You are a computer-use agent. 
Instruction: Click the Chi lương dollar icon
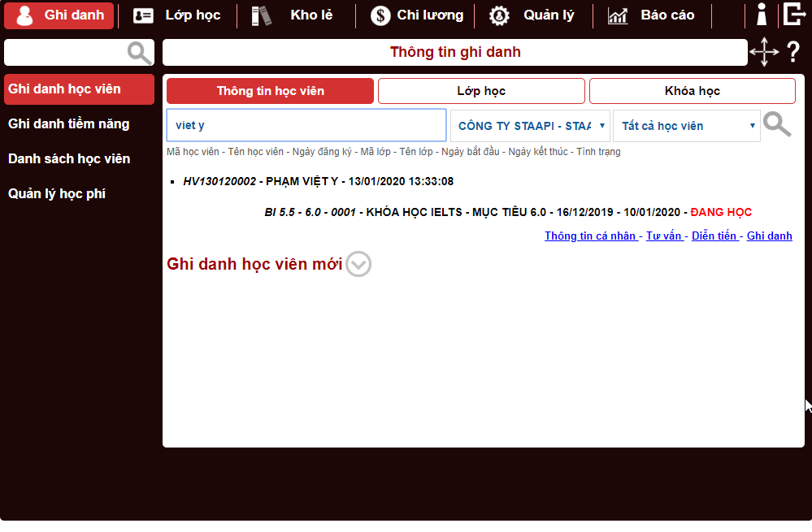tap(379, 15)
